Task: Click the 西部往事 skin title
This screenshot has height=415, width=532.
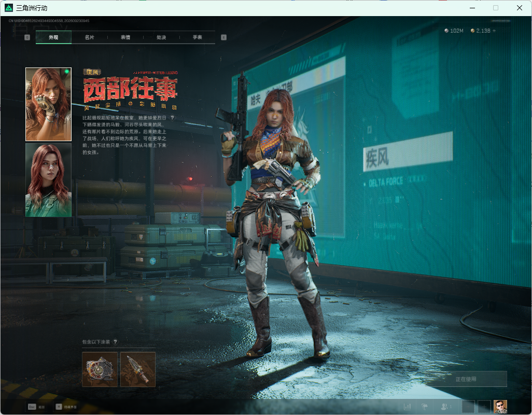Action: click(130, 89)
